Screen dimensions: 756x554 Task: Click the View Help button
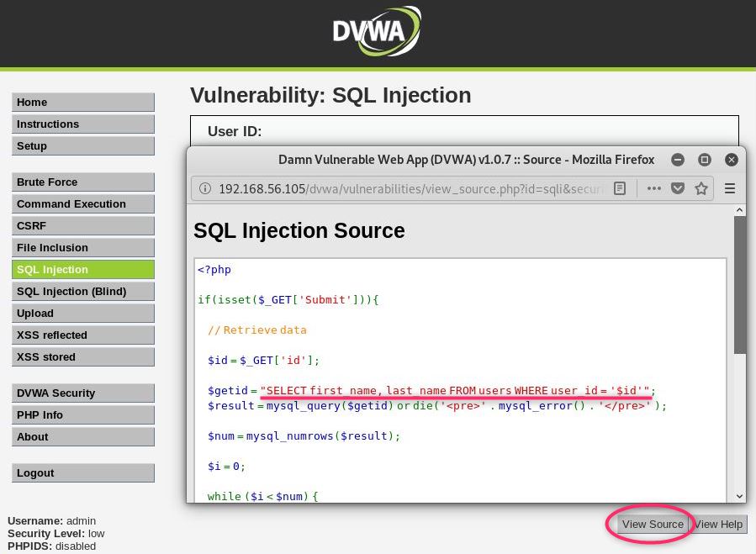tap(719, 524)
